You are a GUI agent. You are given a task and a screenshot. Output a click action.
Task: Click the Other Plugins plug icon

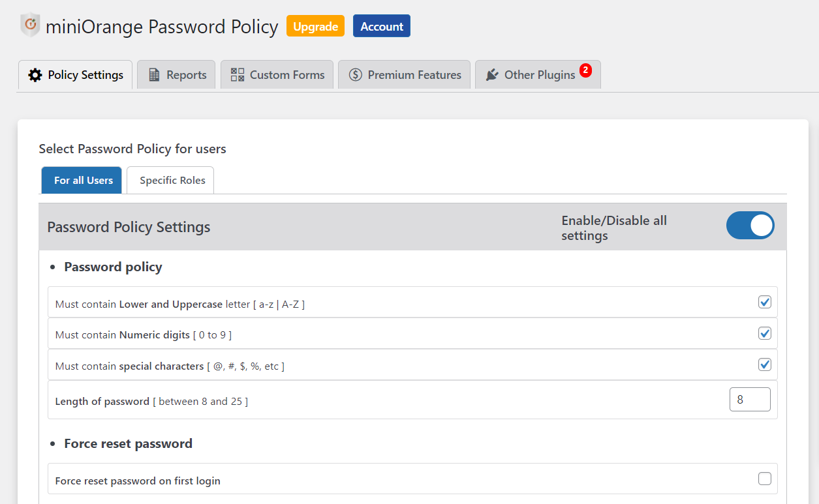click(492, 75)
